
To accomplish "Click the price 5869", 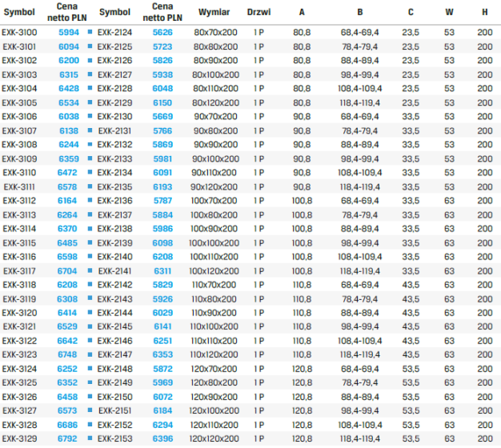I will 162,145.
